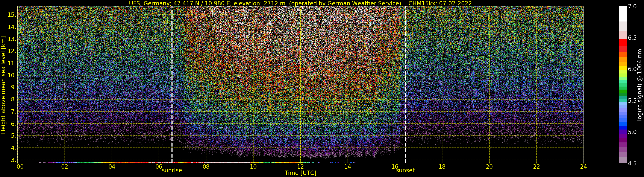Click the '6.' height tick label
Screen dimensions: 644x177
(13, 124)
